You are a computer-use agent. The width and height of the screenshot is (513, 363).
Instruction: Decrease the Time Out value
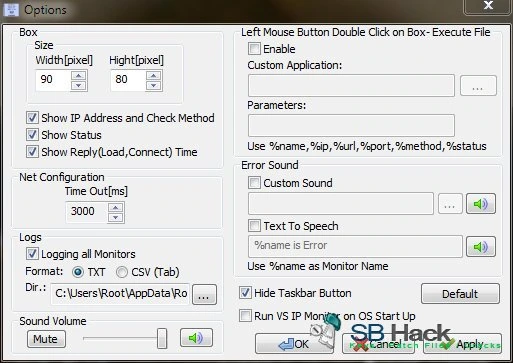coord(115,218)
